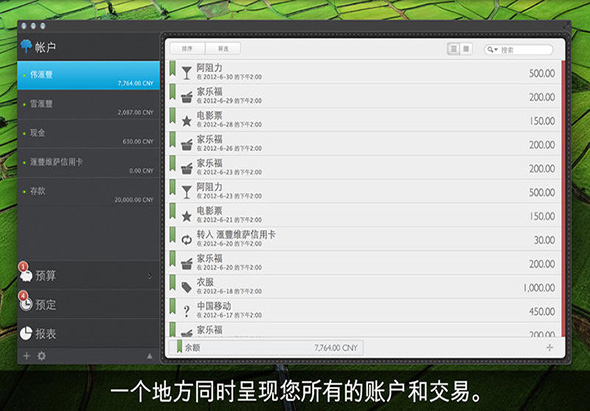Viewport: 590px width, 411px height.
Task: Click green bookmark flag on 阿阻力 2012-6-30 row
Action: click(172, 68)
